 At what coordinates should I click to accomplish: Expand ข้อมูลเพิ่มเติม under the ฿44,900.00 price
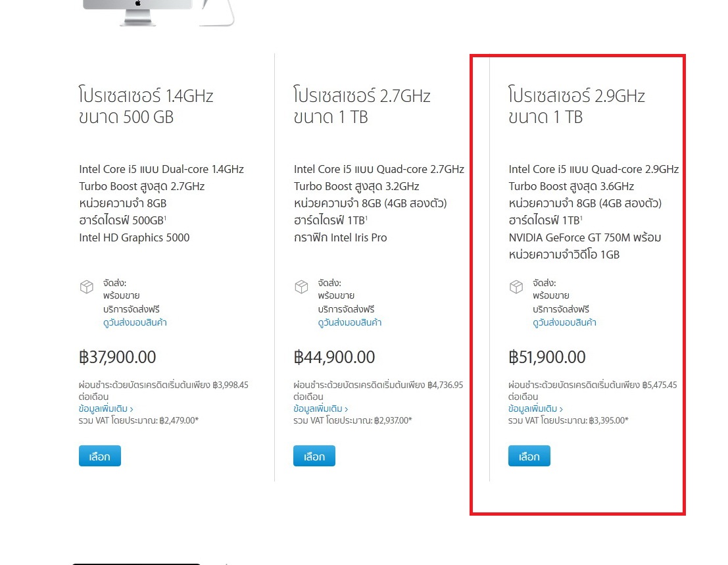(320, 408)
